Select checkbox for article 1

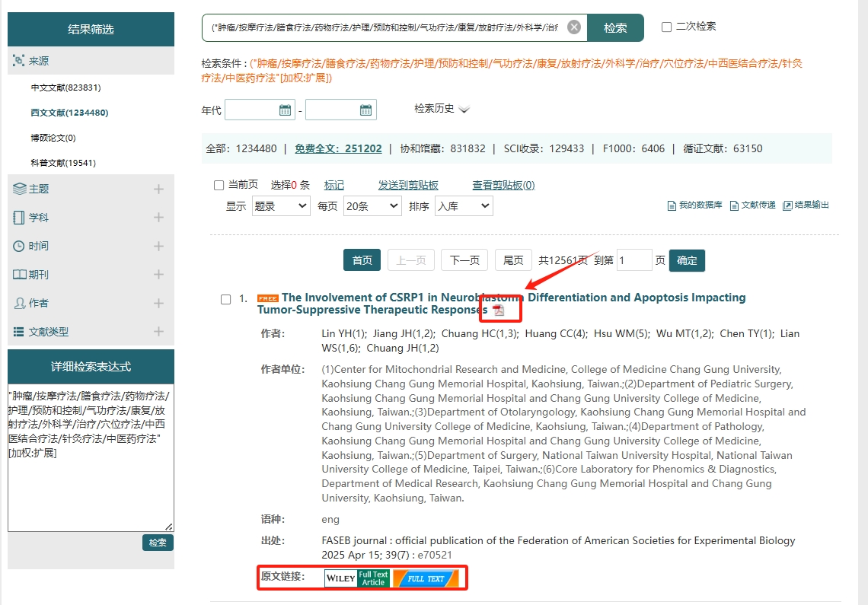[226, 299]
